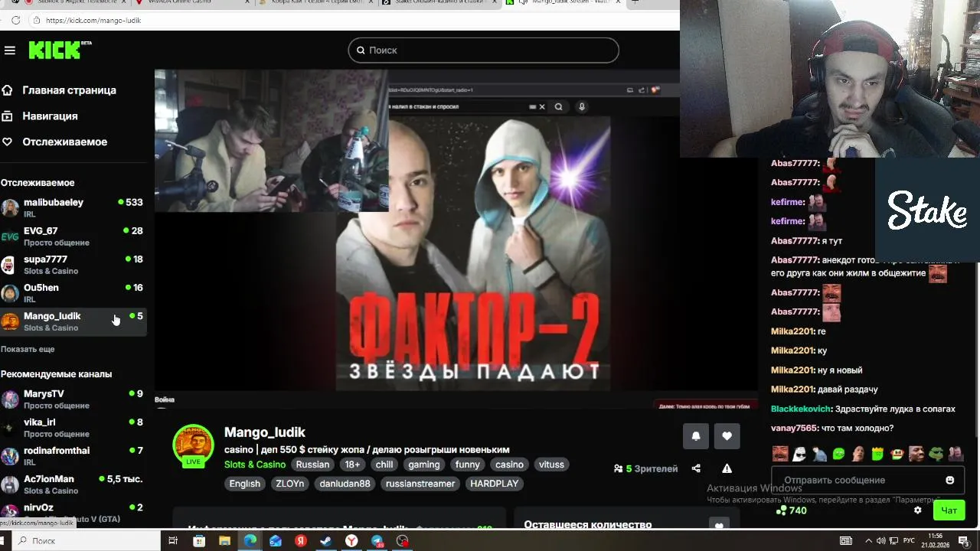The width and height of the screenshot is (980, 551).
Task: Reload the page with the refresh button
Action: click(16, 21)
